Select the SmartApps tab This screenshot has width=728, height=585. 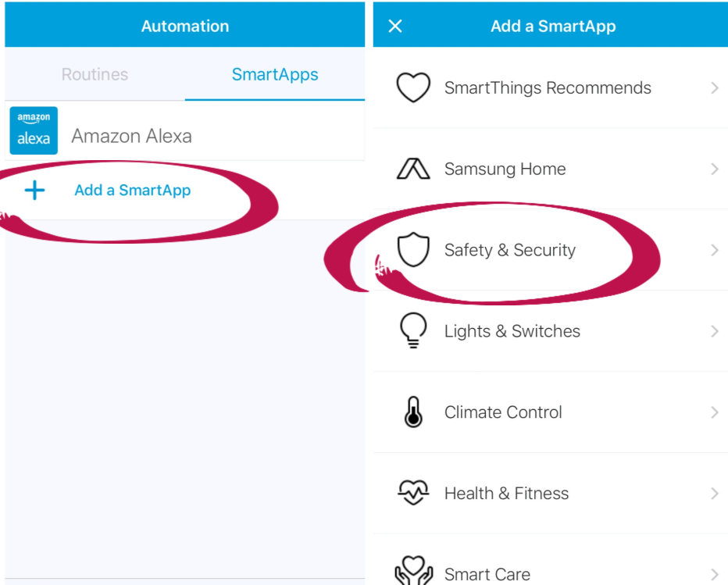pos(275,75)
